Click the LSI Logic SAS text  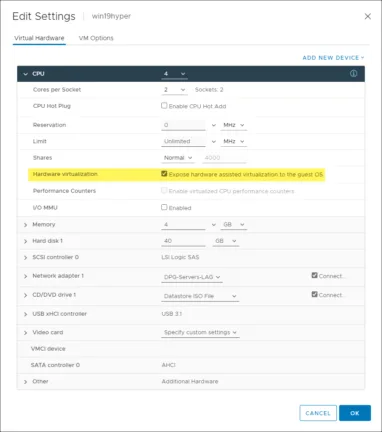pyautogui.click(x=180, y=257)
